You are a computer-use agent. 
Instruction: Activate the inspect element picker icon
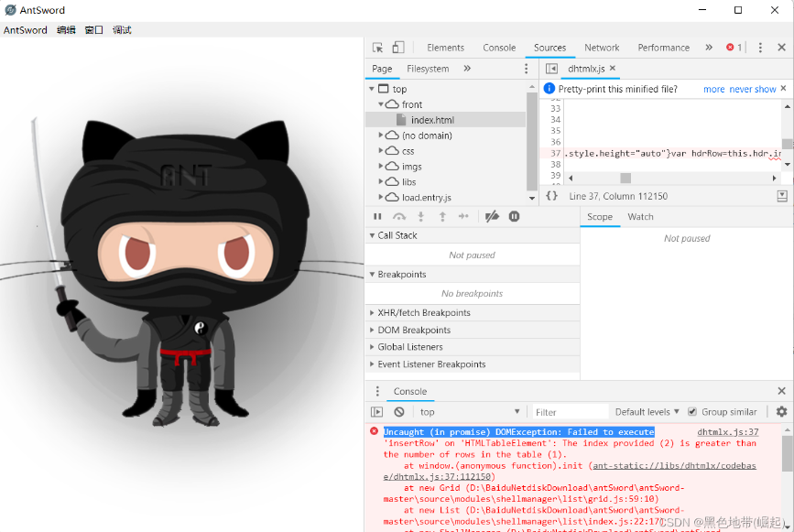[x=377, y=48]
